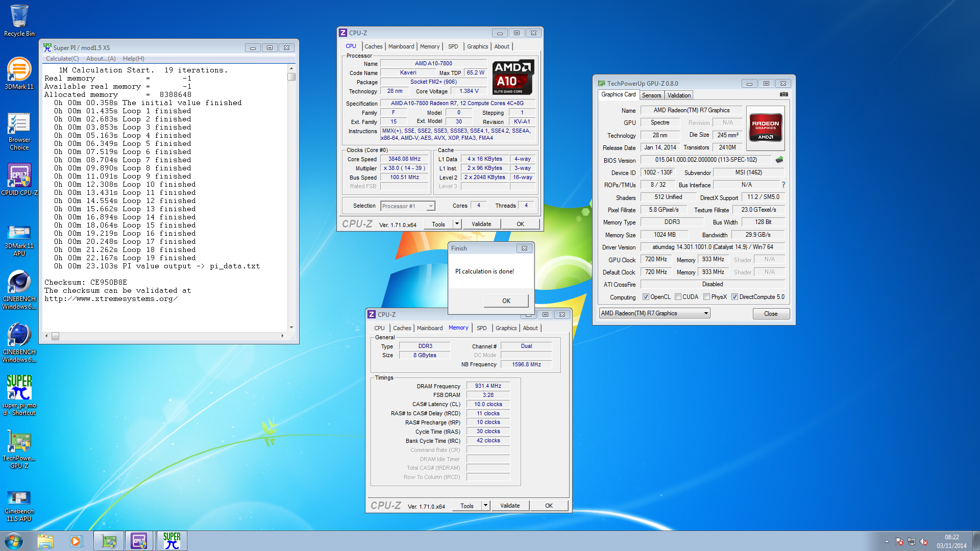The height and width of the screenshot is (551, 980).
Task: Switch to Super PI via its taskbar icon
Action: tap(171, 541)
